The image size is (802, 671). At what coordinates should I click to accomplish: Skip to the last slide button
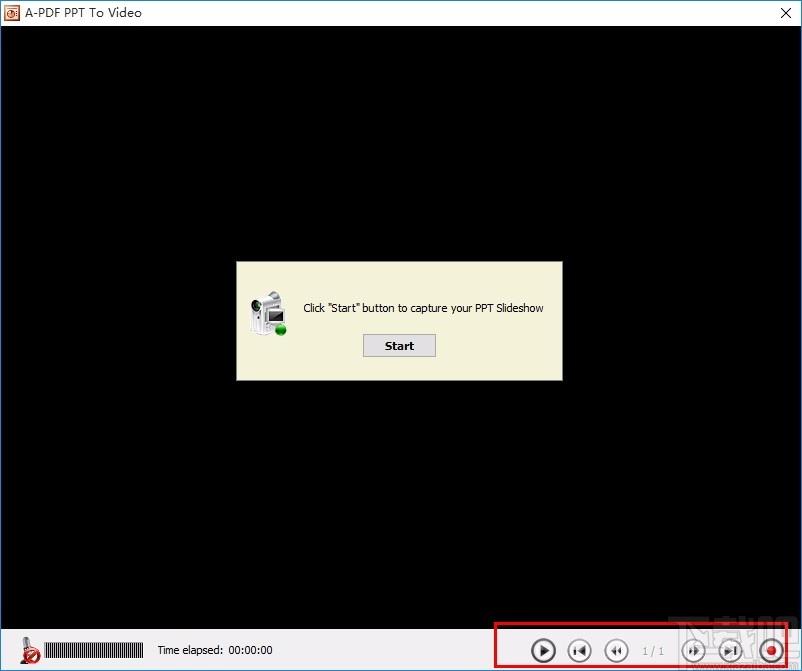[730, 651]
